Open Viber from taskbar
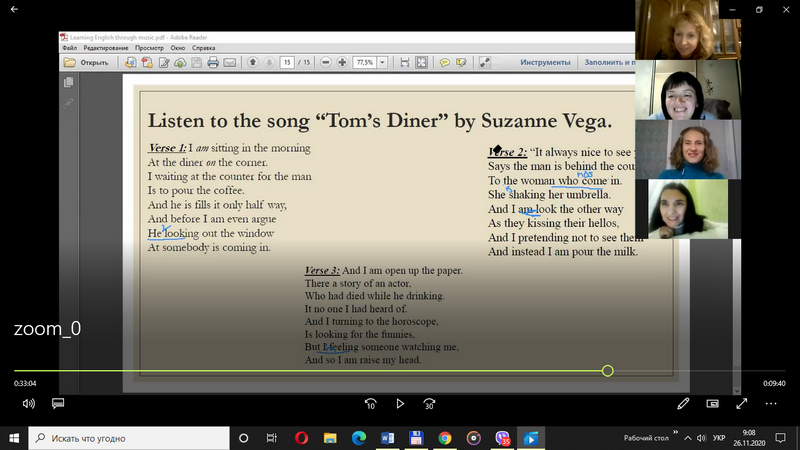The height and width of the screenshot is (450, 800). pyautogui.click(x=503, y=438)
